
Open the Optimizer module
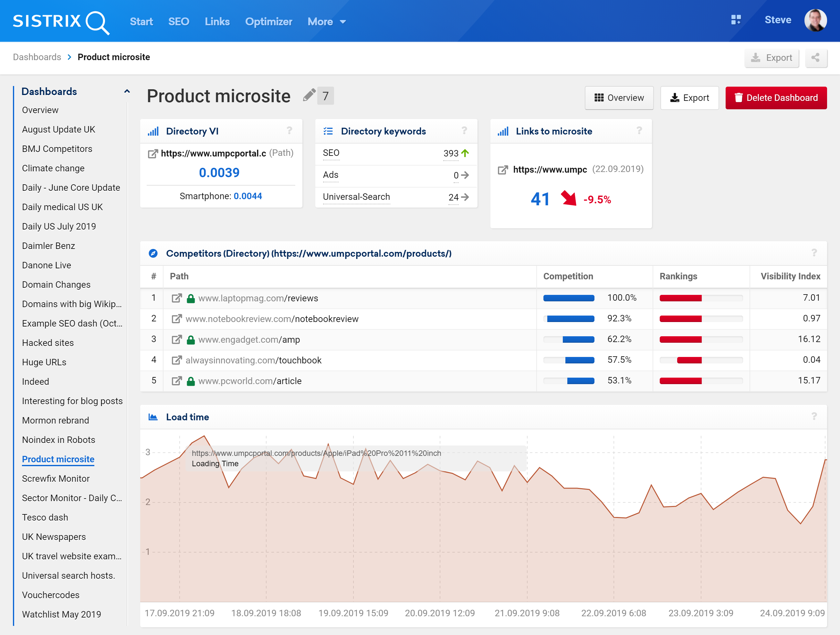269,22
